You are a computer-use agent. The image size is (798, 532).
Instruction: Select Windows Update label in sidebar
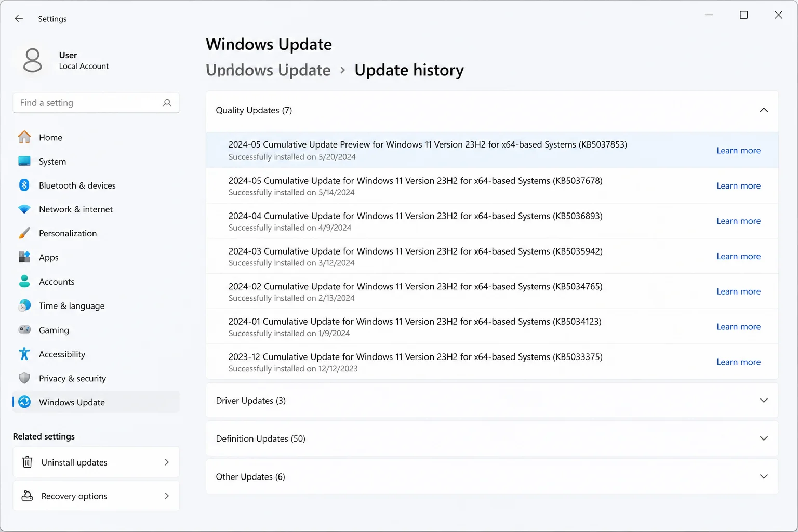72,402
